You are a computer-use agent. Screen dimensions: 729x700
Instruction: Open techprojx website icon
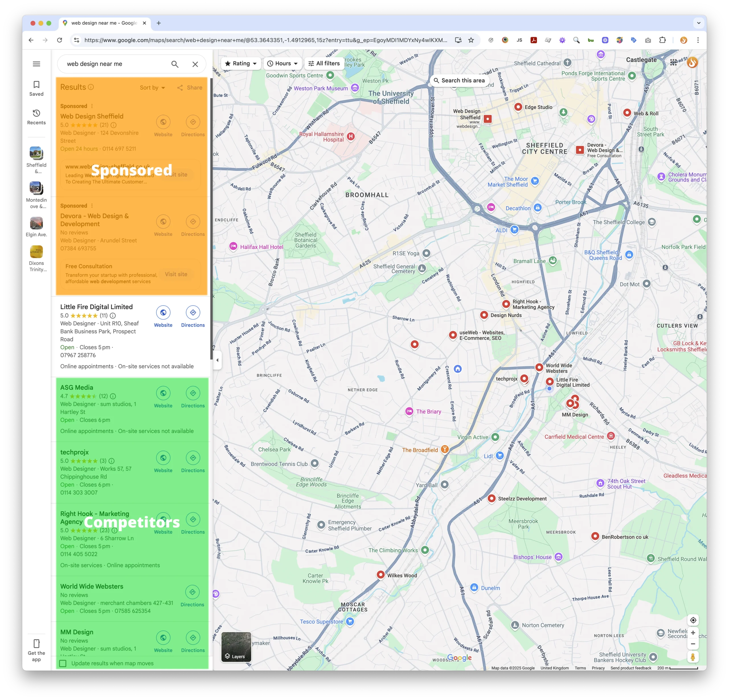[x=163, y=458]
